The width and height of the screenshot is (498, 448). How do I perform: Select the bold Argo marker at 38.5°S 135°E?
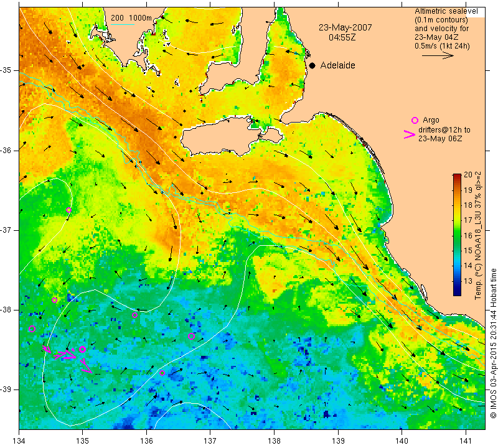(x=82, y=349)
